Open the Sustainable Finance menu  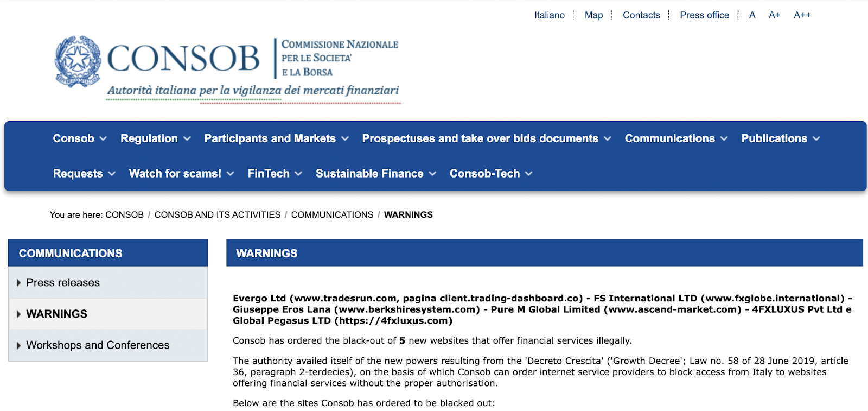(369, 174)
